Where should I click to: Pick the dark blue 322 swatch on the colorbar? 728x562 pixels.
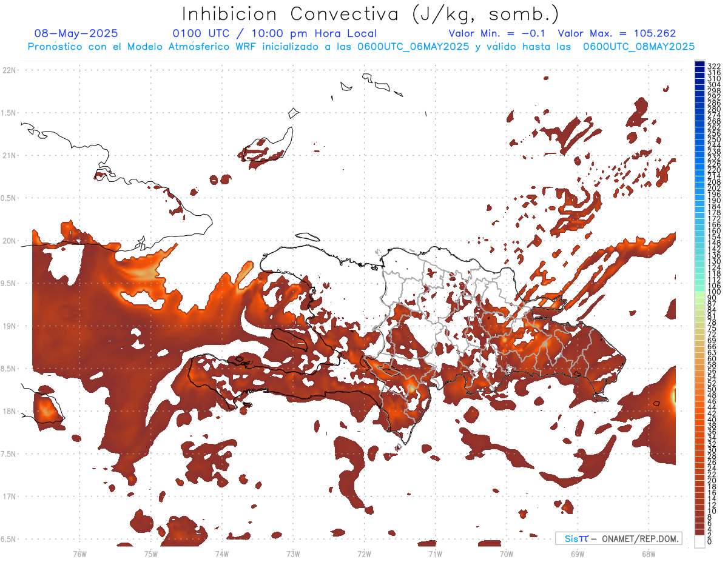pos(699,64)
